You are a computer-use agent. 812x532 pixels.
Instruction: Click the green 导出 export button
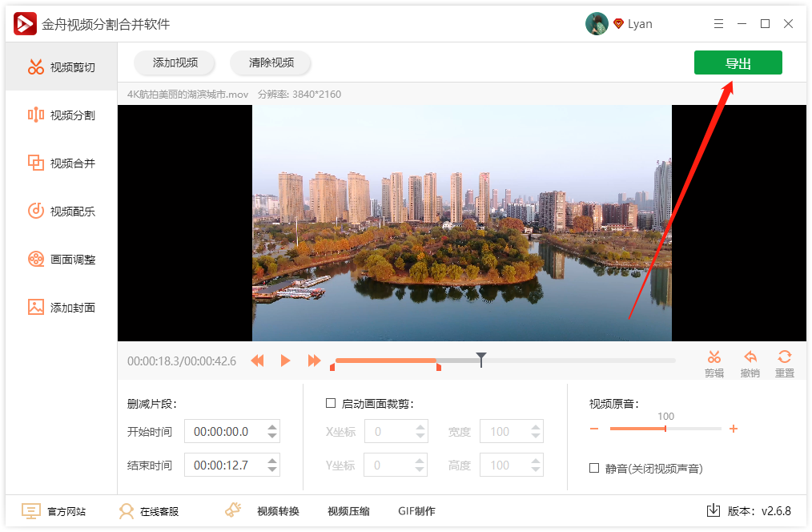738,62
